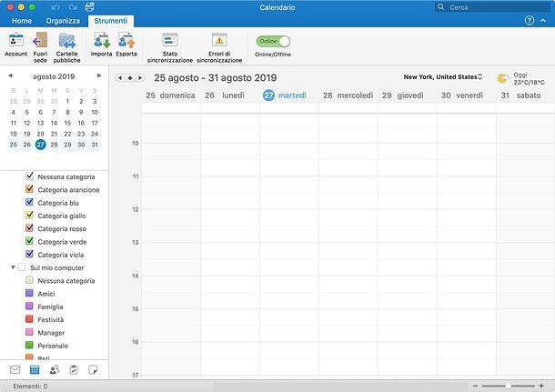The height and width of the screenshot is (392, 555).
Task: Go to next week arrow
Action: (x=140, y=78)
